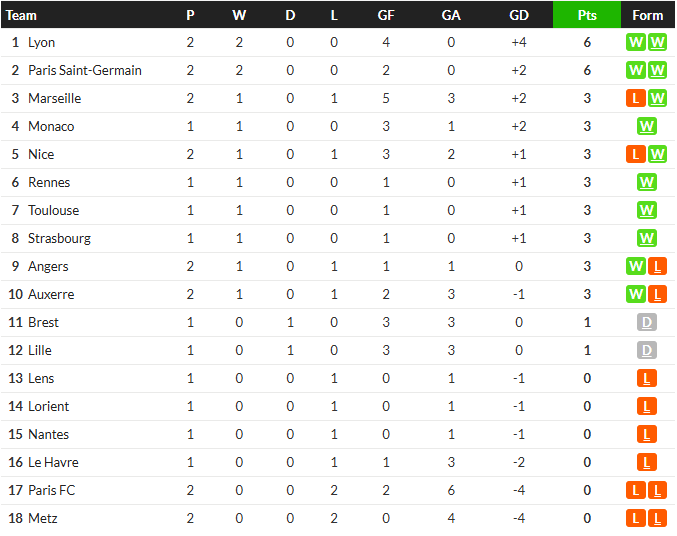The height and width of the screenshot is (536, 677).
Task: Click Metz's last L form badge
Action: click(657, 518)
